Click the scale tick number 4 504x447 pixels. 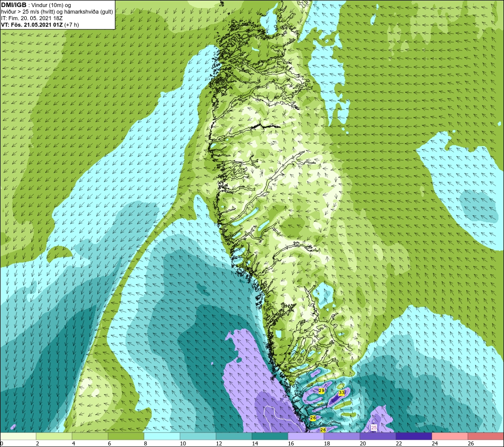(74, 443)
